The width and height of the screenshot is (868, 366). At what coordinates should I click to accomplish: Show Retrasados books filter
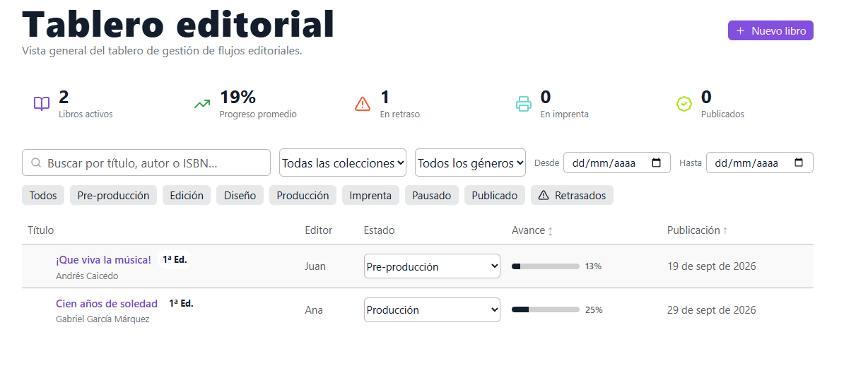[x=572, y=196]
